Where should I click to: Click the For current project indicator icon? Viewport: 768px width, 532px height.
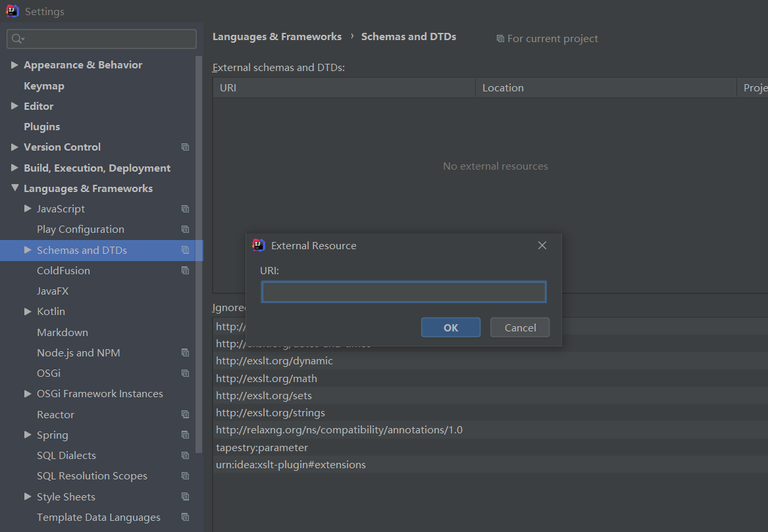(x=499, y=38)
